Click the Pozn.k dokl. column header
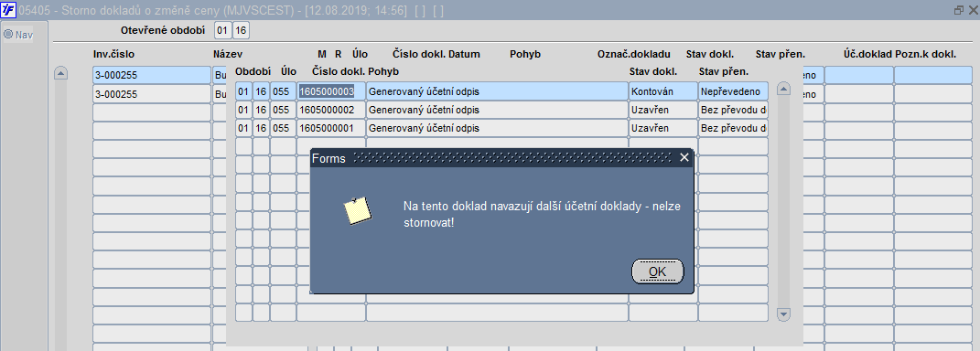Screen dimensions: 980x351 pyautogui.click(x=926, y=54)
